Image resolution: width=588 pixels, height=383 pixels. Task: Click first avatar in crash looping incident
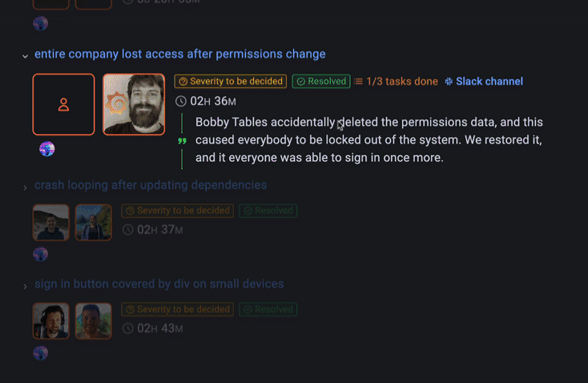point(50,222)
